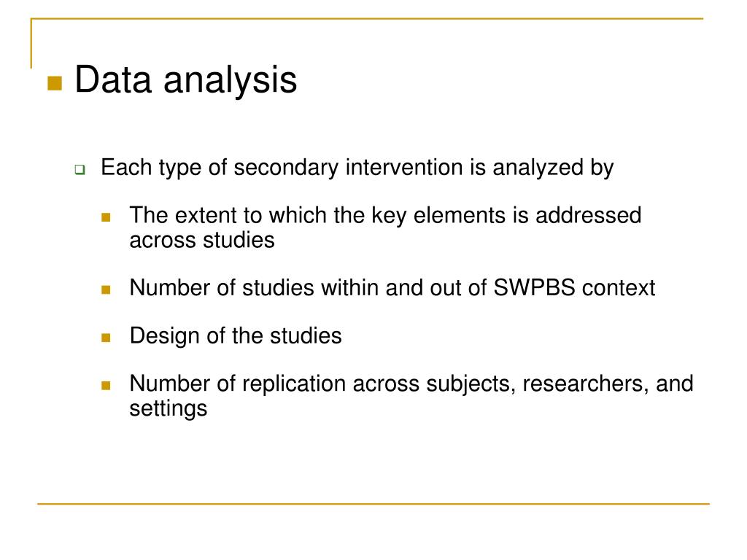
Task: Click the gold vertical line at top-left corner
Action: click(31, 43)
